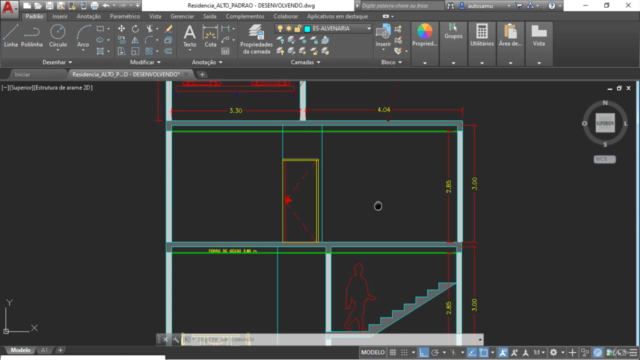Activate the Move tool in Modificar
The image size is (640, 360).
[122, 29]
